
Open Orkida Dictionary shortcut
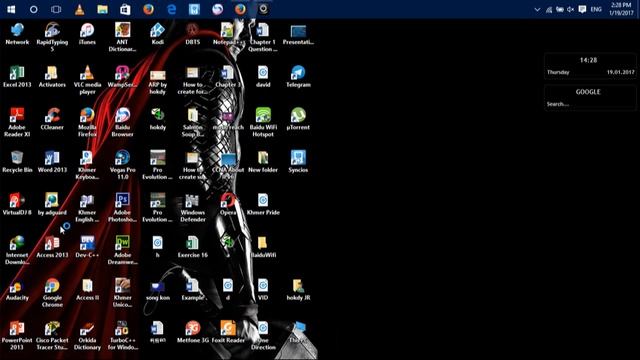tap(87, 336)
